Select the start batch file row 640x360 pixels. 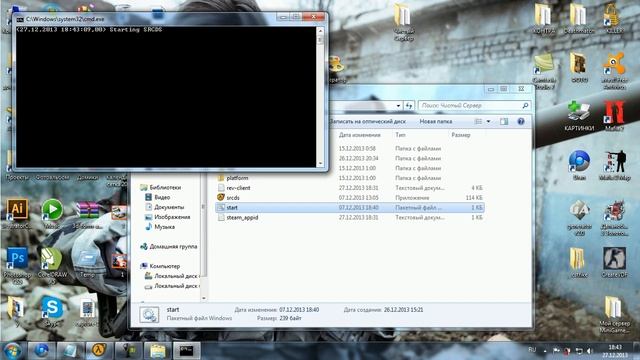click(x=349, y=207)
